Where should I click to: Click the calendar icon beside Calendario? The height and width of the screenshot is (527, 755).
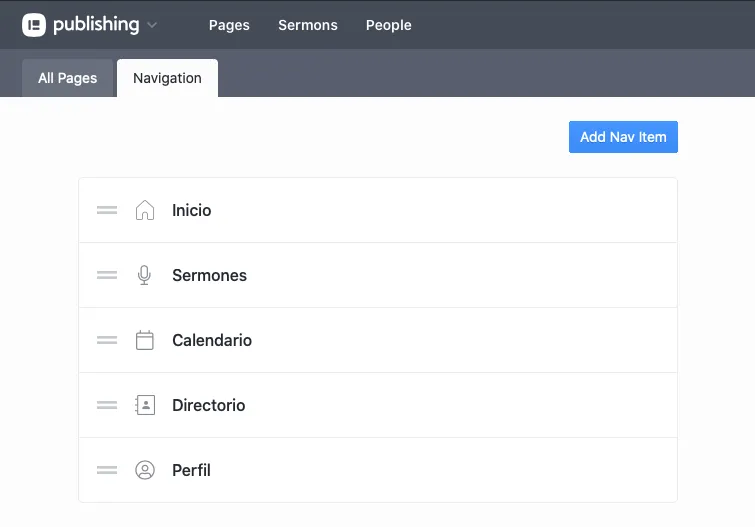[x=145, y=340]
